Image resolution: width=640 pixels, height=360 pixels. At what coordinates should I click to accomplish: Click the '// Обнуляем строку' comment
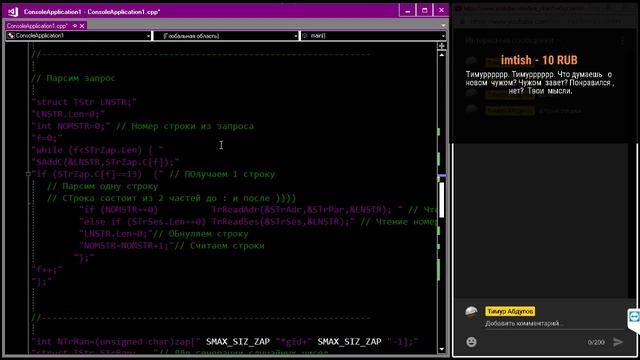click(200, 234)
